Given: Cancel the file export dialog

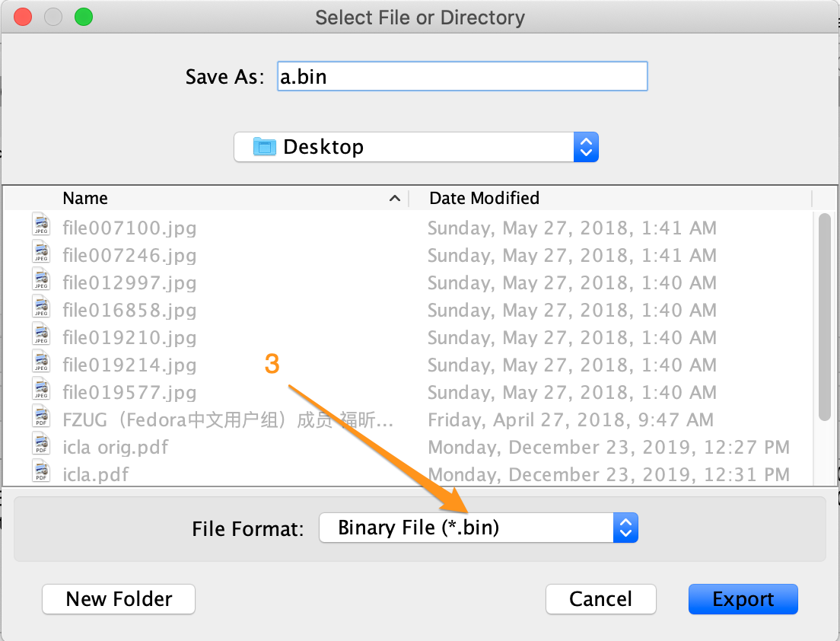Looking at the screenshot, I should (600, 599).
